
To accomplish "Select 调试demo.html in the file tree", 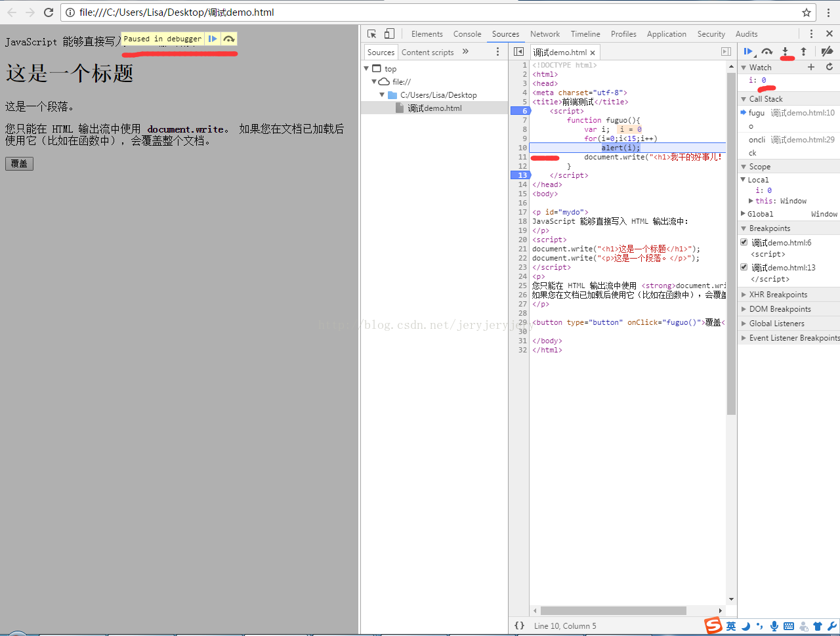I will [434, 108].
